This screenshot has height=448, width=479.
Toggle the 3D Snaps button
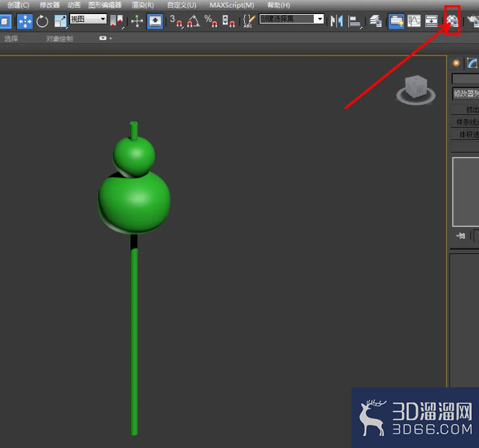pos(176,22)
